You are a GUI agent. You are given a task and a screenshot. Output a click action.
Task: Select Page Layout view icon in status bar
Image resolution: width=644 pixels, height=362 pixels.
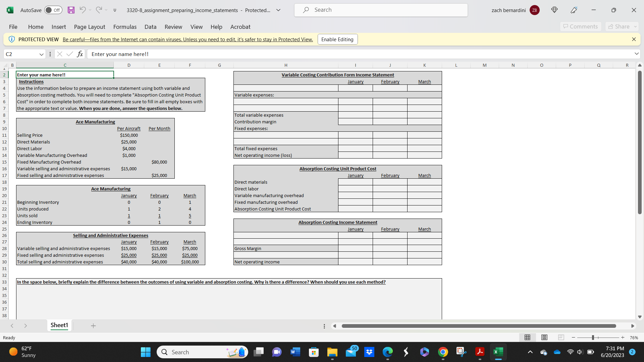coord(544,338)
